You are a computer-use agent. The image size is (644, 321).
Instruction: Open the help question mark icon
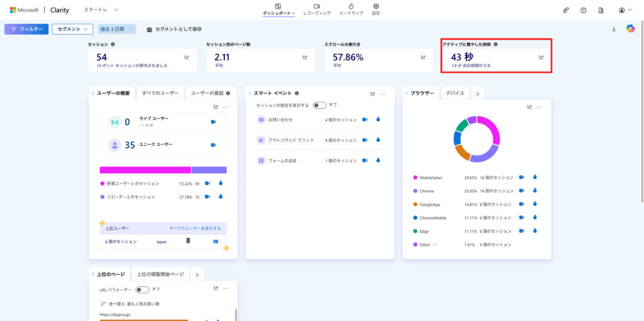(583, 11)
